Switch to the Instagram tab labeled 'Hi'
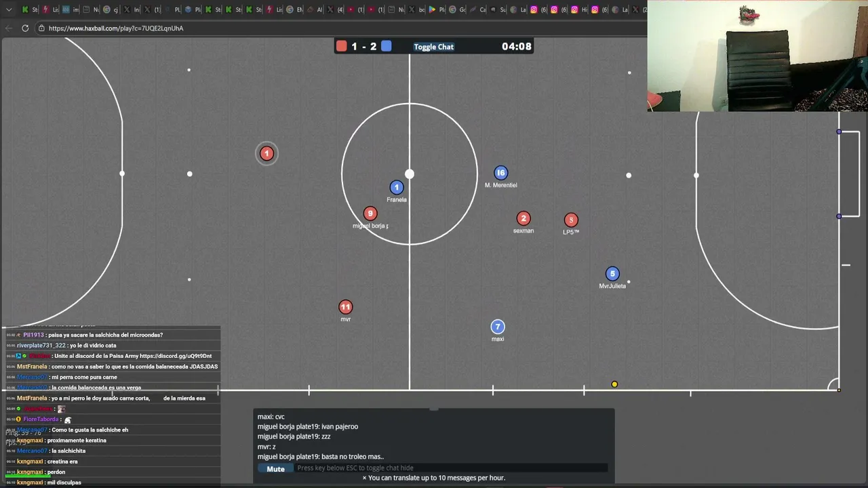 click(x=580, y=9)
